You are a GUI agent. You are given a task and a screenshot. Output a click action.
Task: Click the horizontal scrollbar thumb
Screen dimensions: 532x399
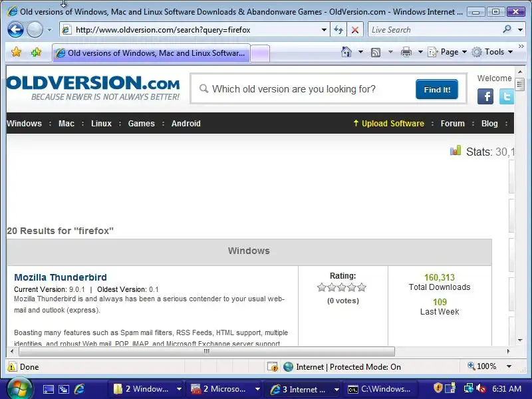point(207,351)
